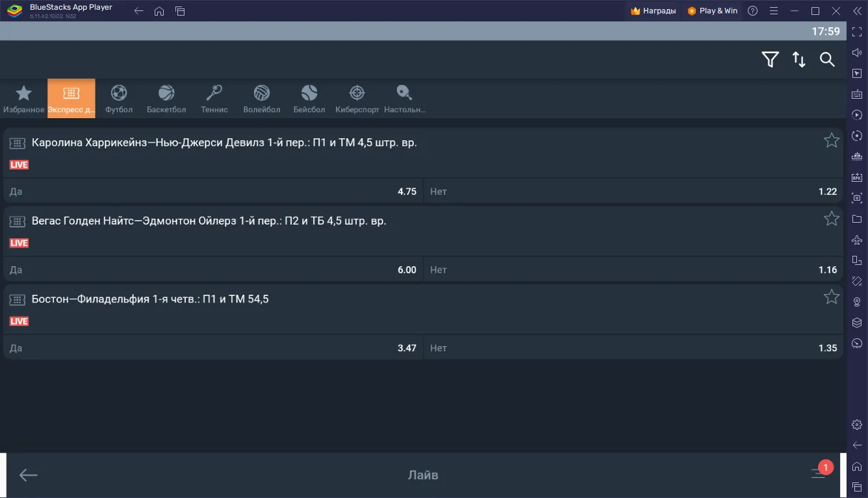The height and width of the screenshot is (498, 868).
Task: Switch to the Футбол tab
Action: (119, 99)
